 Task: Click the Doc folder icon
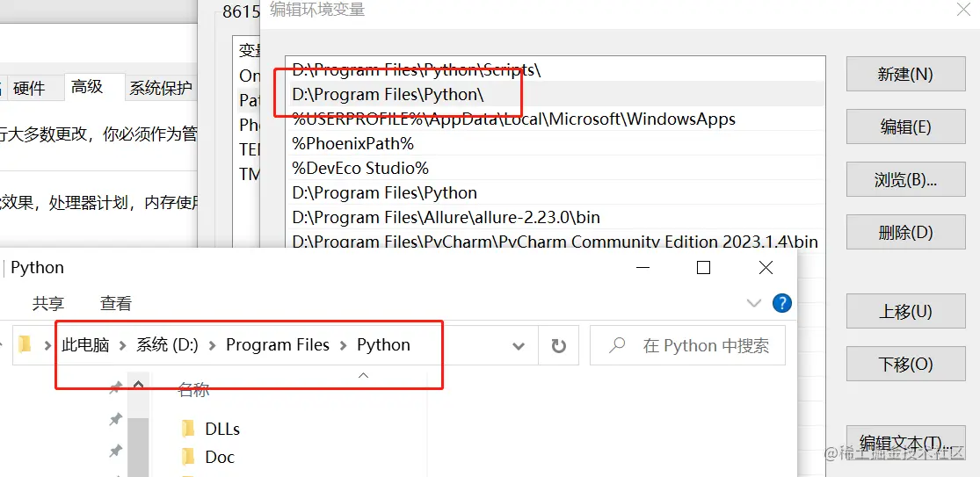[187, 457]
